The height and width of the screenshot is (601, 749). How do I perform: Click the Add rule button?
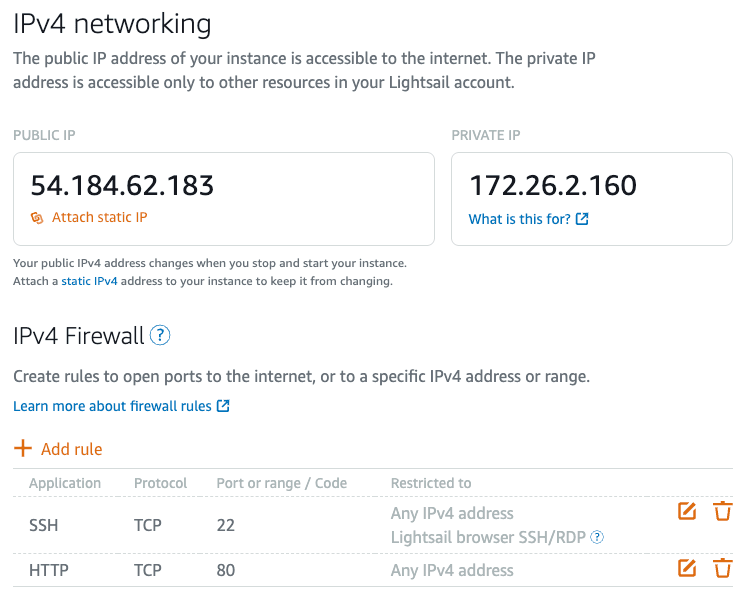[x=58, y=449]
